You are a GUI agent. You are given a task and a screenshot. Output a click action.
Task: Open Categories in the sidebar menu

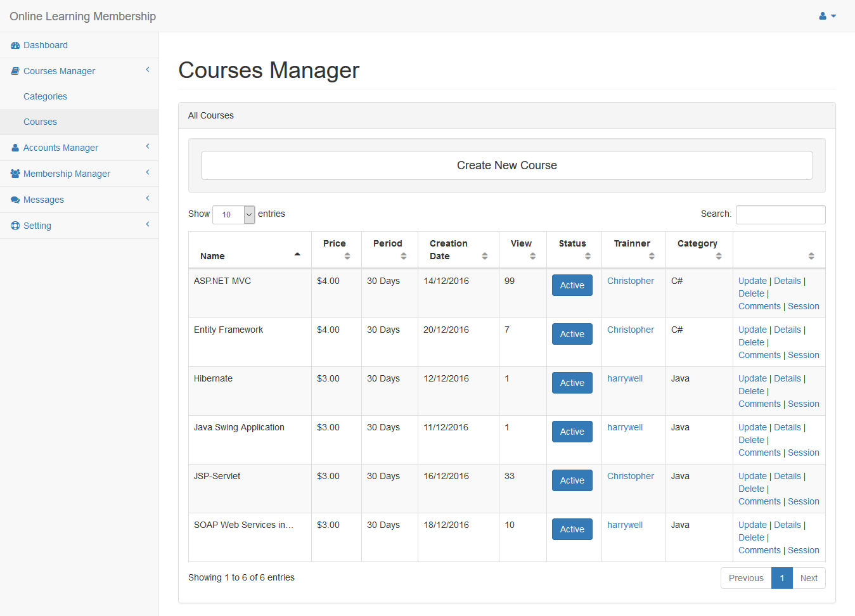pos(45,96)
